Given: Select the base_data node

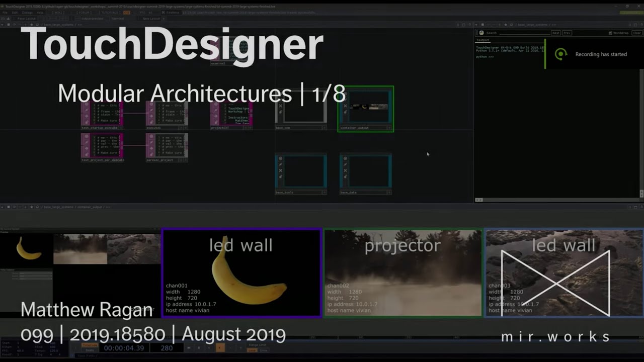Looking at the screenshot, I should (366, 174).
